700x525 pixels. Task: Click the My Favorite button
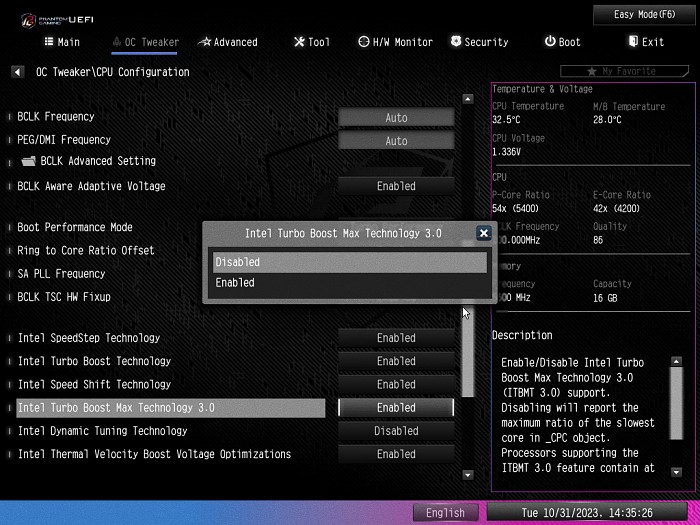click(625, 71)
